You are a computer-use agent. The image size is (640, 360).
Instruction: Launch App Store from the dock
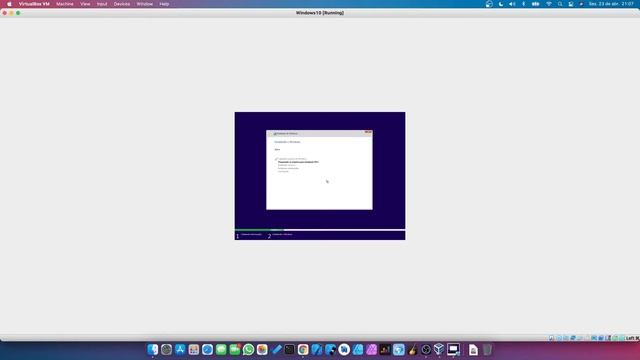[180, 349]
